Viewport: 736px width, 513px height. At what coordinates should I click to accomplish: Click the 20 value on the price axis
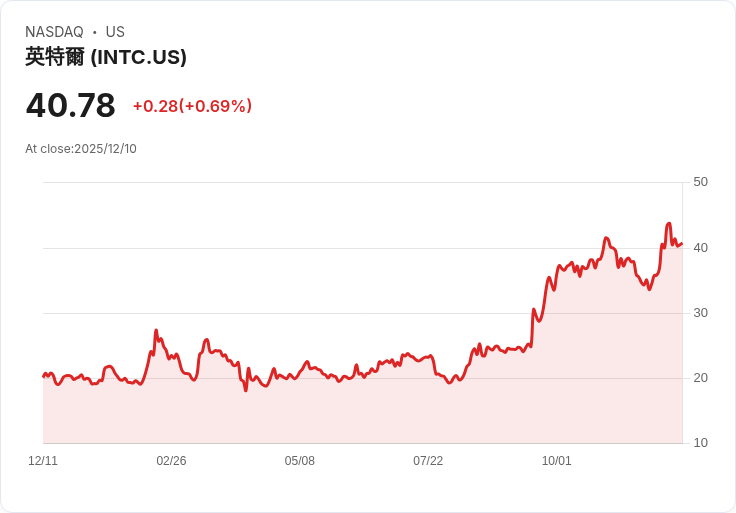point(700,378)
